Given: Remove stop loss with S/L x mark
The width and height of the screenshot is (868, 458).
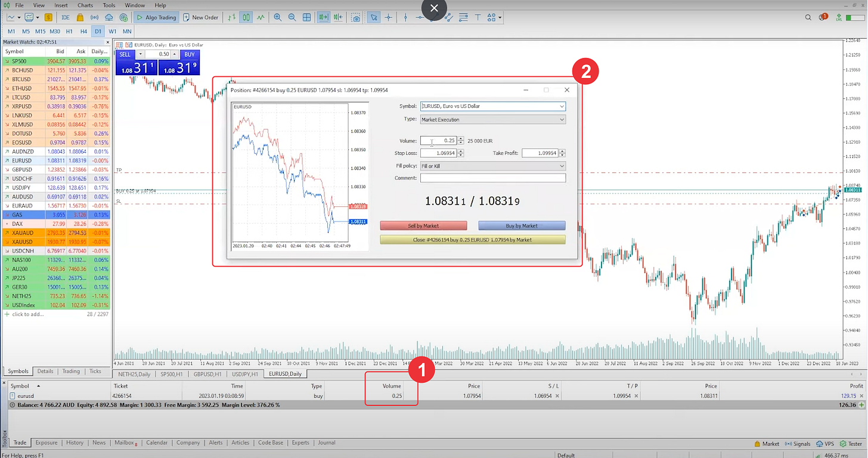Looking at the screenshot, I should click(557, 396).
